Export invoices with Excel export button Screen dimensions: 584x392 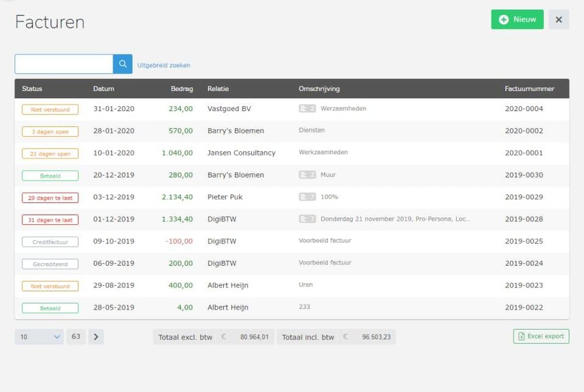(x=541, y=337)
